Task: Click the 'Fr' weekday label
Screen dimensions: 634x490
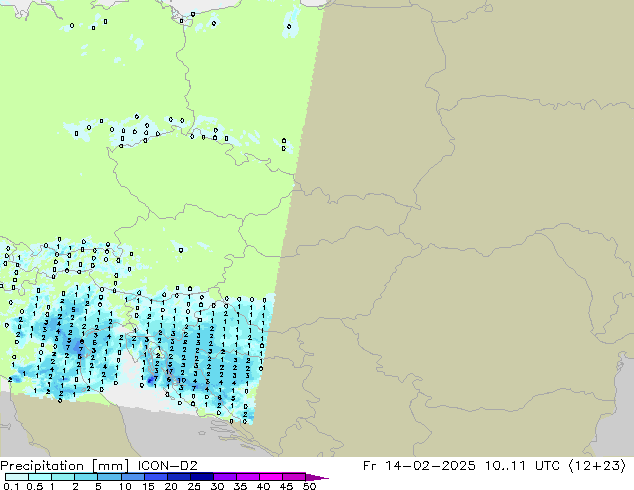Action: click(369, 466)
